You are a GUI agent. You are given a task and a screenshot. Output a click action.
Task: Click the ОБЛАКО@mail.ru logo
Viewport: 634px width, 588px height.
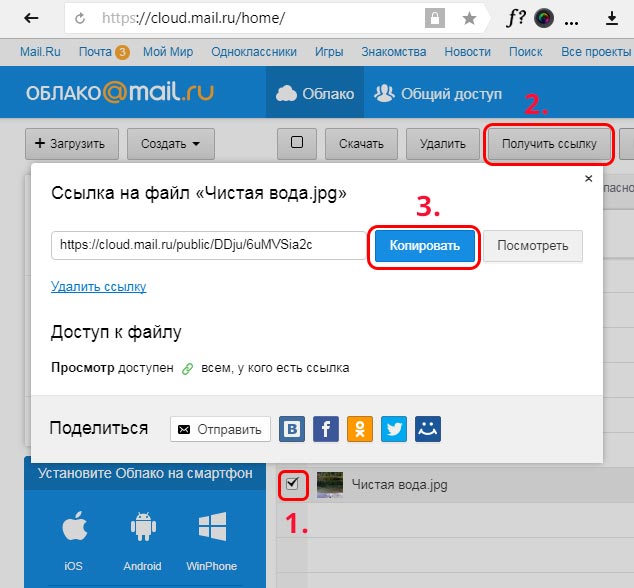click(x=120, y=92)
